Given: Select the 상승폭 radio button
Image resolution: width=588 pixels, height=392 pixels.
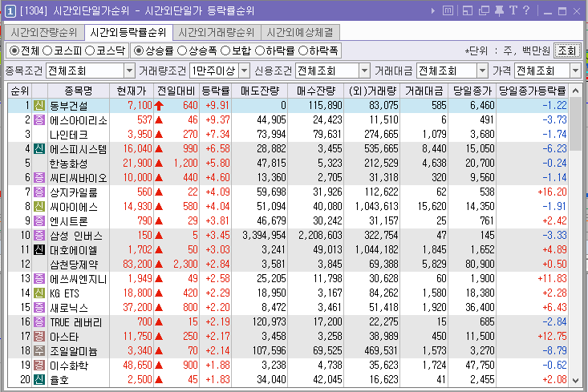Looking at the screenshot, I should (x=182, y=51).
